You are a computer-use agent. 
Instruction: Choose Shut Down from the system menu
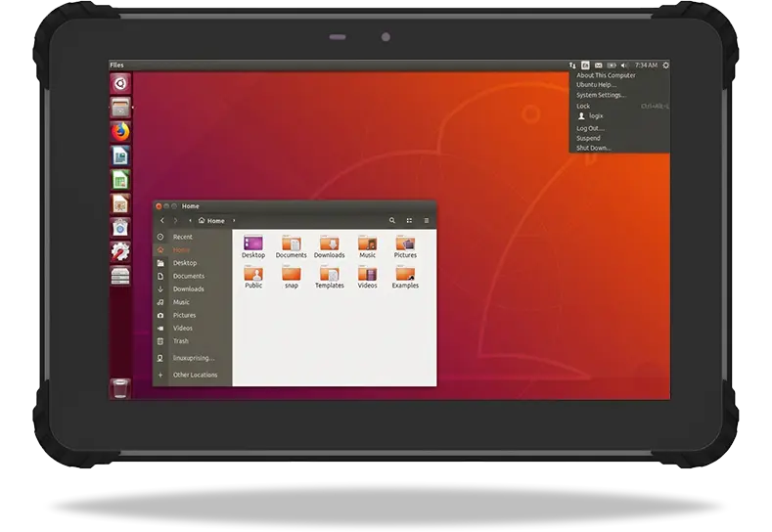(594, 148)
